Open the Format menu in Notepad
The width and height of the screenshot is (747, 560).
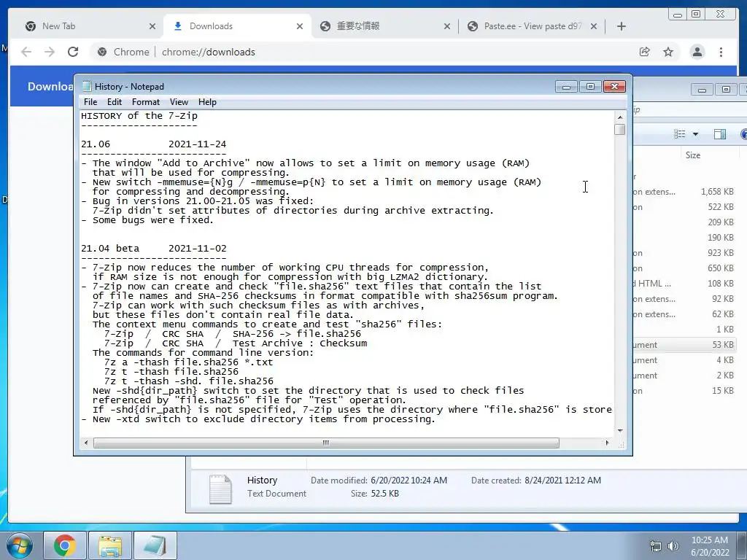coord(146,102)
